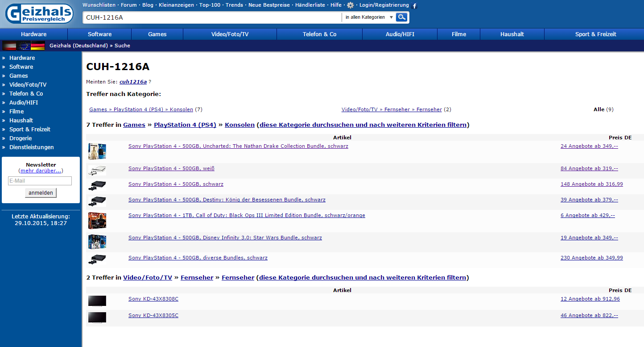Screen dimensions: 644x347
Task: Go to the Forum header link
Action: (x=129, y=5)
